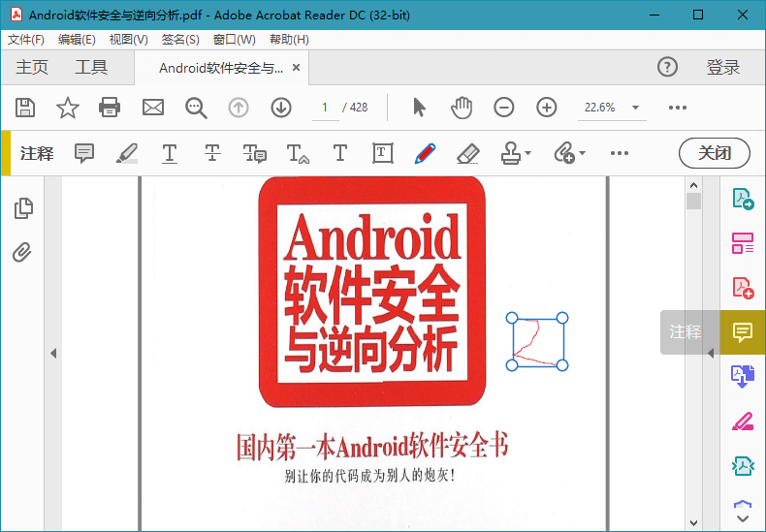Select the Add text box tool
Image resolution: width=766 pixels, height=532 pixels.
(x=382, y=153)
